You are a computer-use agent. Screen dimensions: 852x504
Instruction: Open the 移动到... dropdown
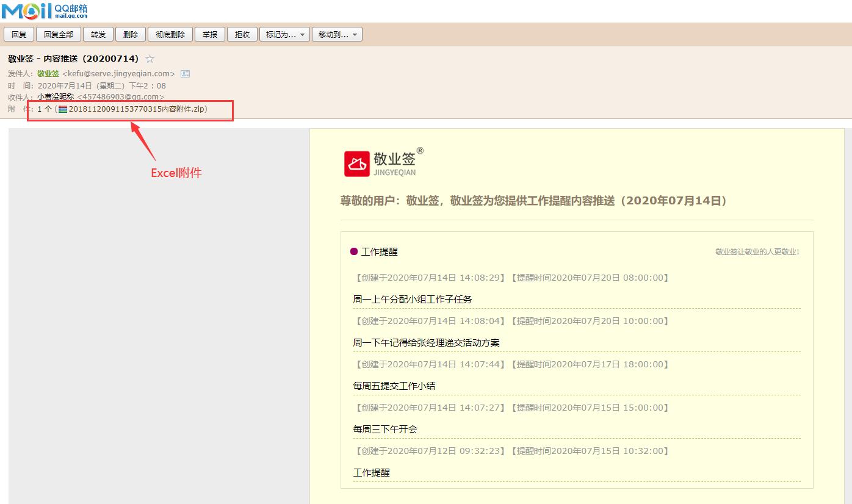pyautogui.click(x=337, y=34)
